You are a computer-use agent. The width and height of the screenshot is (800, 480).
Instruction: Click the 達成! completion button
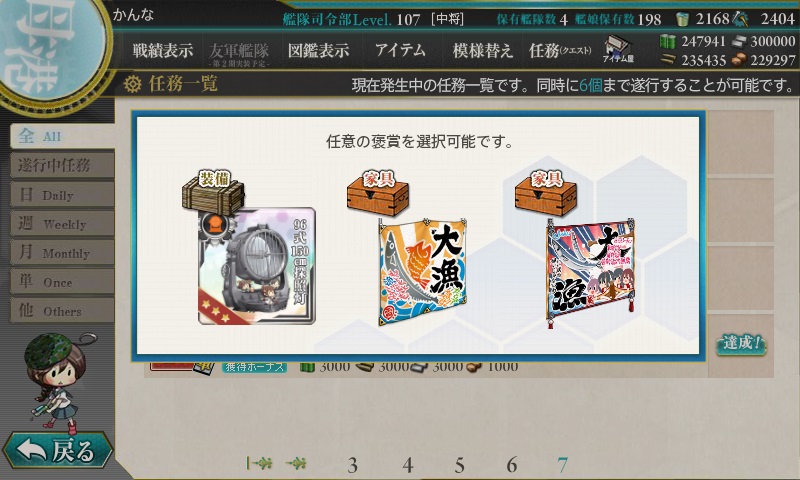pos(741,344)
